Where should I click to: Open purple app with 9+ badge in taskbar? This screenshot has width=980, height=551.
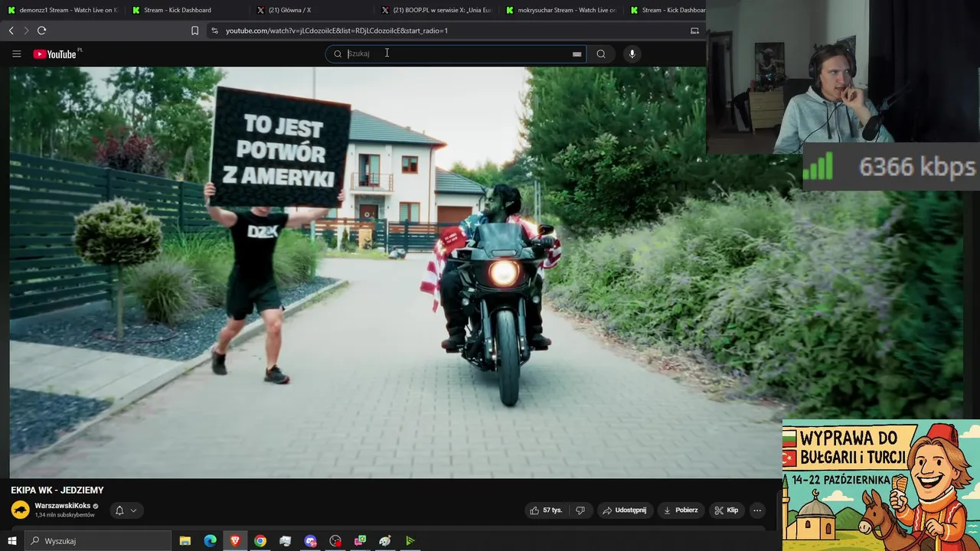pos(310,541)
